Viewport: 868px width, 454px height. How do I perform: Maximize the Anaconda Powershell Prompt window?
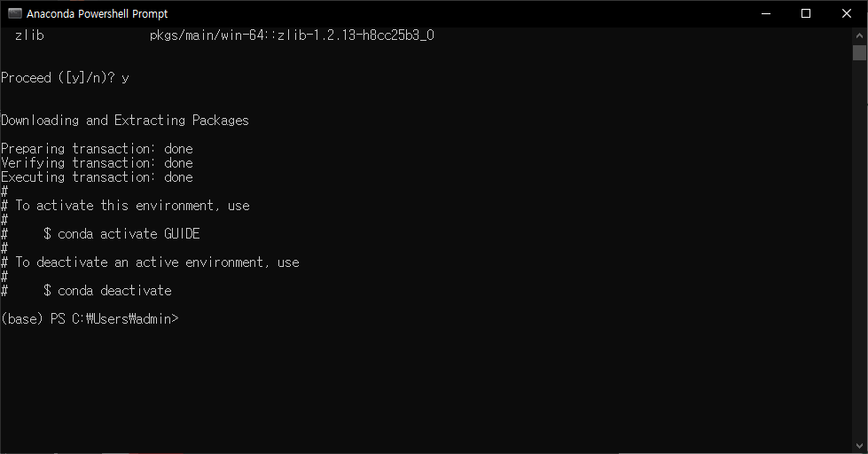click(806, 13)
